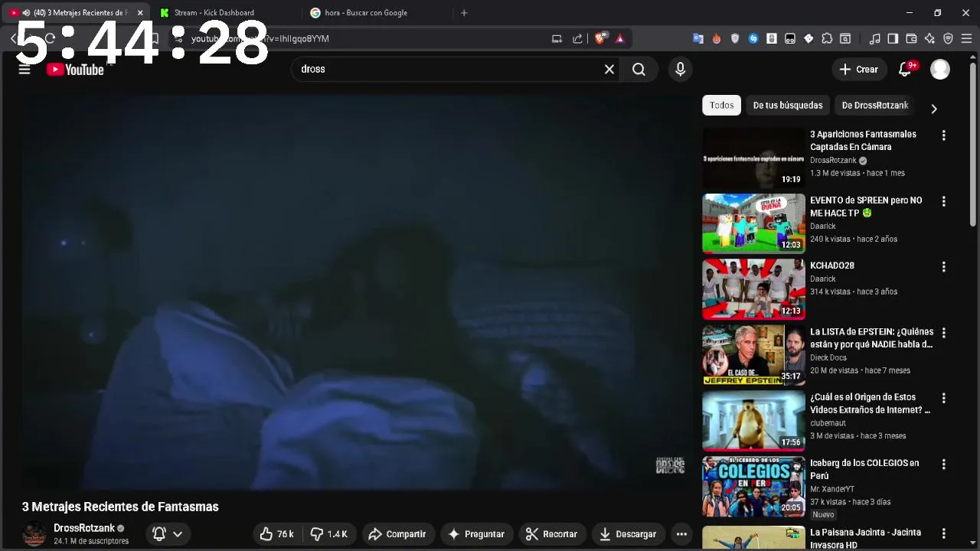Image resolution: width=980 pixels, height=551 pixels.
Task: Select the 'Todos' filter chip
Action: click(x=721, y=106)
